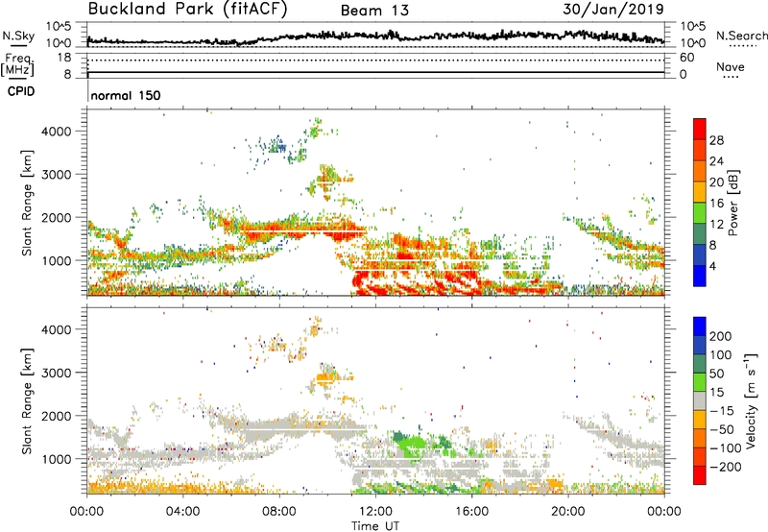This screenshot has height=532, width=768.
Task: Click the left '10^5' noise scale value
Action: point(59,26)
